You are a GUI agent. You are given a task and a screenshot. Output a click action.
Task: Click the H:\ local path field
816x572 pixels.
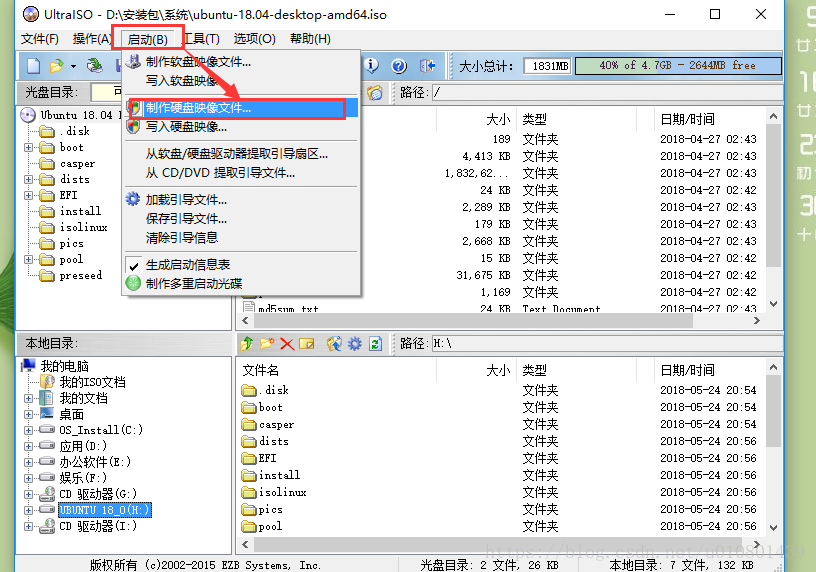coord(607,344)
